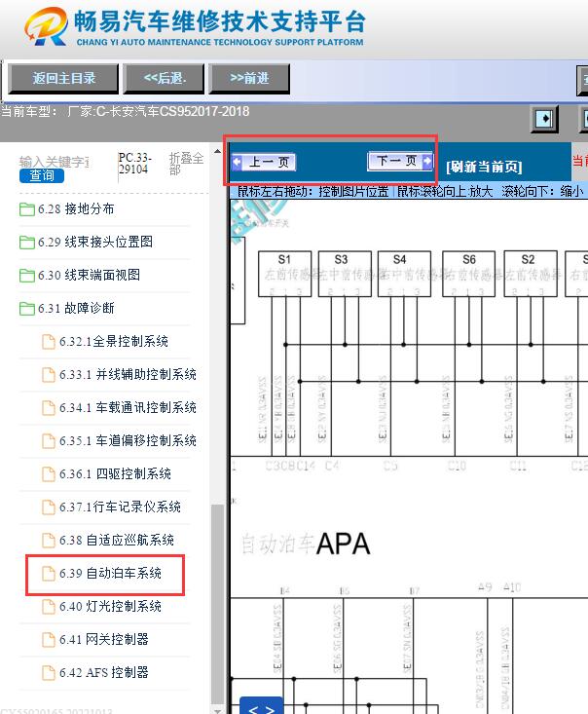Viewport: 588px width, 714px height.
Task: Click the 折叠全部 collapse-all link
Action: coord(186,164)
